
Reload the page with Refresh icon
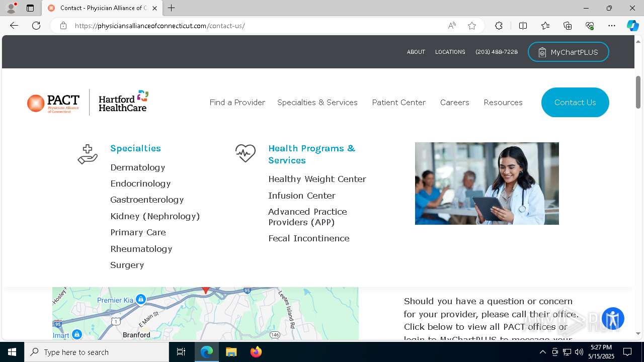coord(36,26)
